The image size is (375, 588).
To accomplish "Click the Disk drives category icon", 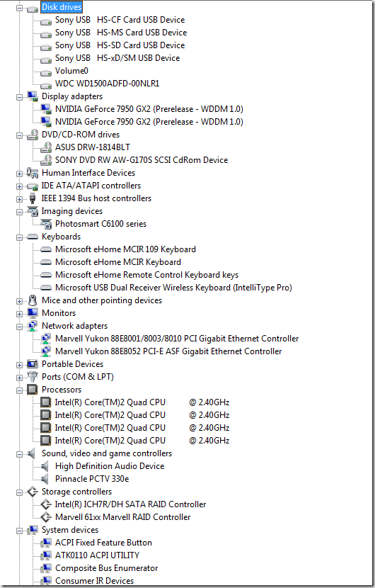I will (x=33, y=9).
